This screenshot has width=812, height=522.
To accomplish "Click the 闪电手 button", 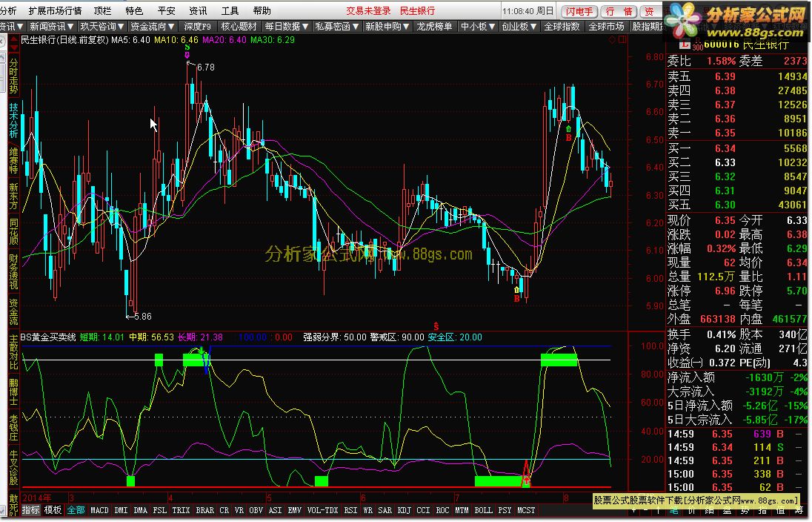I will 579,11.
